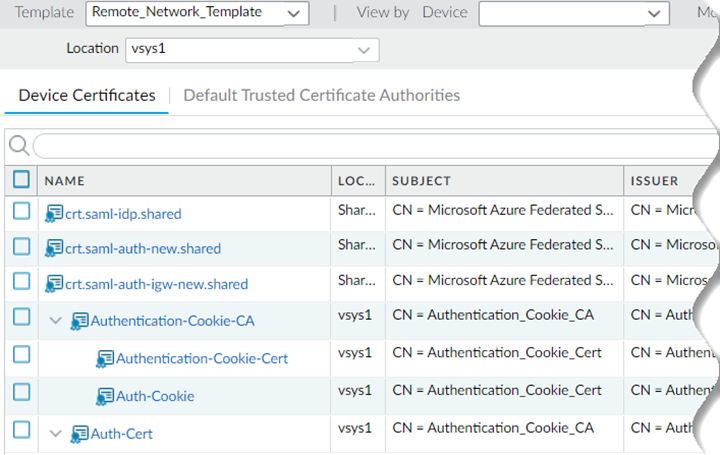Click the Authentication-Cookie-Cert certificate icon

pos(105,358)
